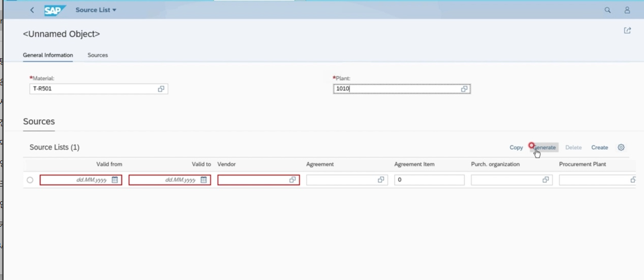Click the Plant input field
Screen dimensions: 644x280
click(402, 89)
